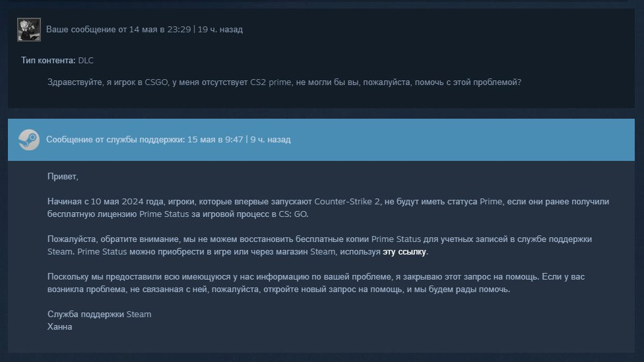Screen dimensions: 644x362
Task: Click the user message starting with Здравствуйте
Action: point(284,82)
